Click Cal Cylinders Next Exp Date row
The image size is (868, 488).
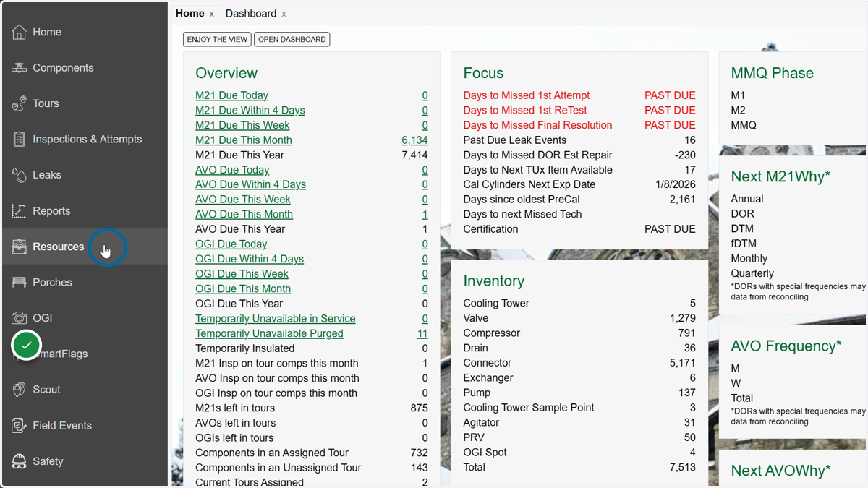[x=579, y=184]
